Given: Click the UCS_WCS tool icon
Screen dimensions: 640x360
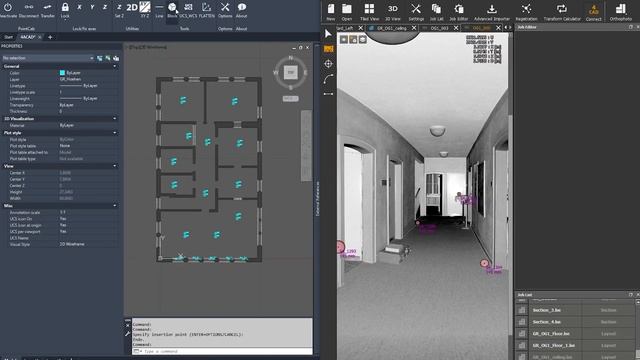Looking at the screenshot, I should tap(188, 7).
